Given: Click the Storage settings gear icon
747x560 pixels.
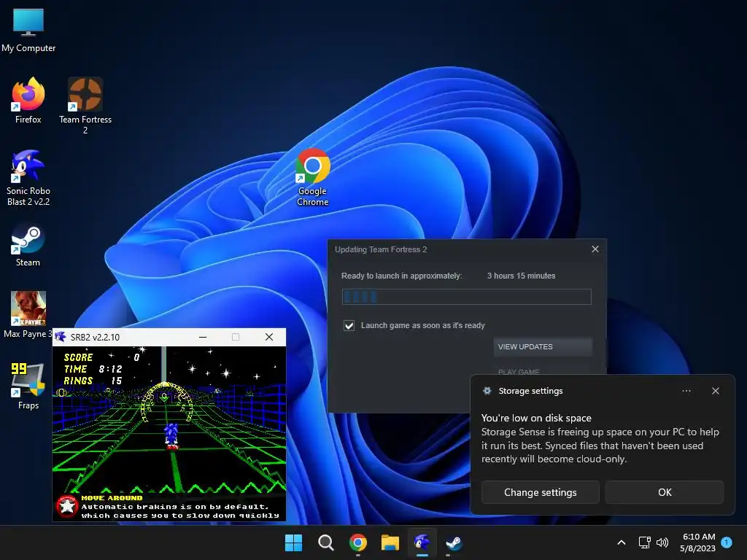Looking at the screenshot, I should point(487,391).
